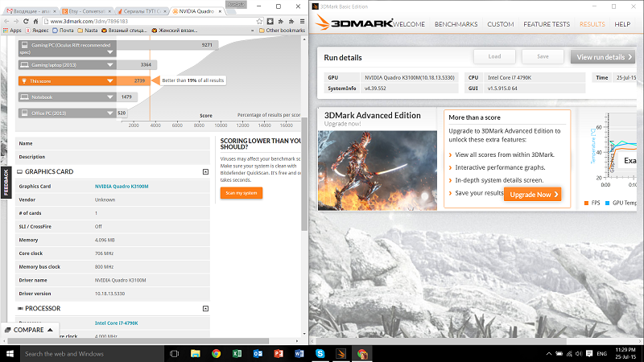Open the Chrome hamburger menu
Image resolution: width=644 pixels, height=362 pixels.
[x=303, y=21]
